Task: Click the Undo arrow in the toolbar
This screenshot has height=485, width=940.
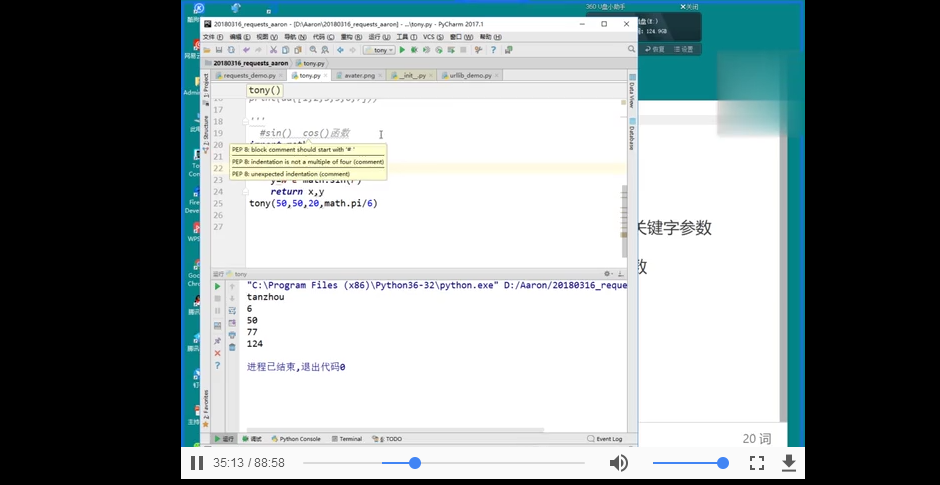Action: [x=246, y=50]
